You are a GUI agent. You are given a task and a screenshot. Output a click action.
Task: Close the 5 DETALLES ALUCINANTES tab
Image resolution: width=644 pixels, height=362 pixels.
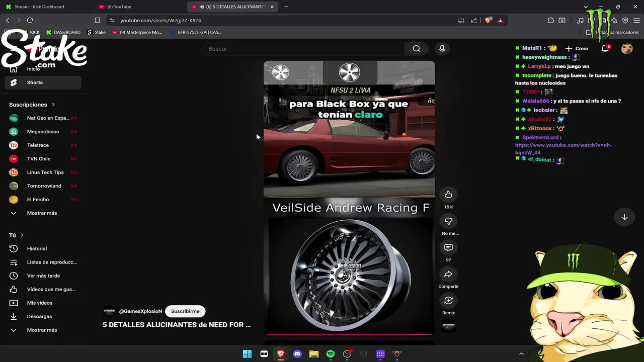(x=272, y=7)
